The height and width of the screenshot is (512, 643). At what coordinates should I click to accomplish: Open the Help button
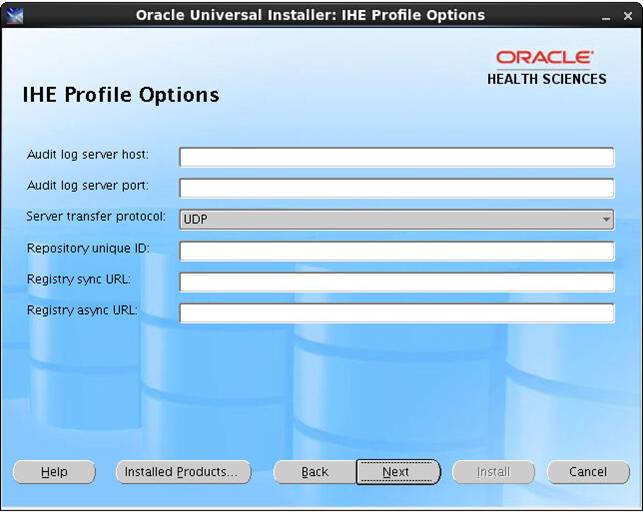54,472
